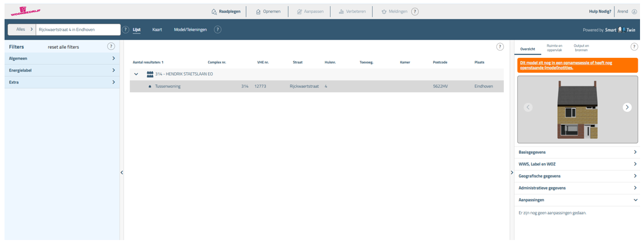Screen dimensions: 644x244
Task: Click the Filters help question mark icon
Action: (111, 47)
